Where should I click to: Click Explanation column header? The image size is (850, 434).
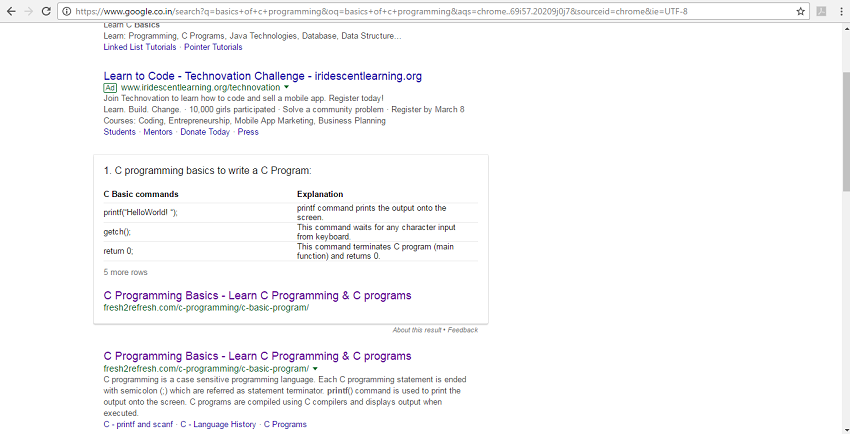320,194
